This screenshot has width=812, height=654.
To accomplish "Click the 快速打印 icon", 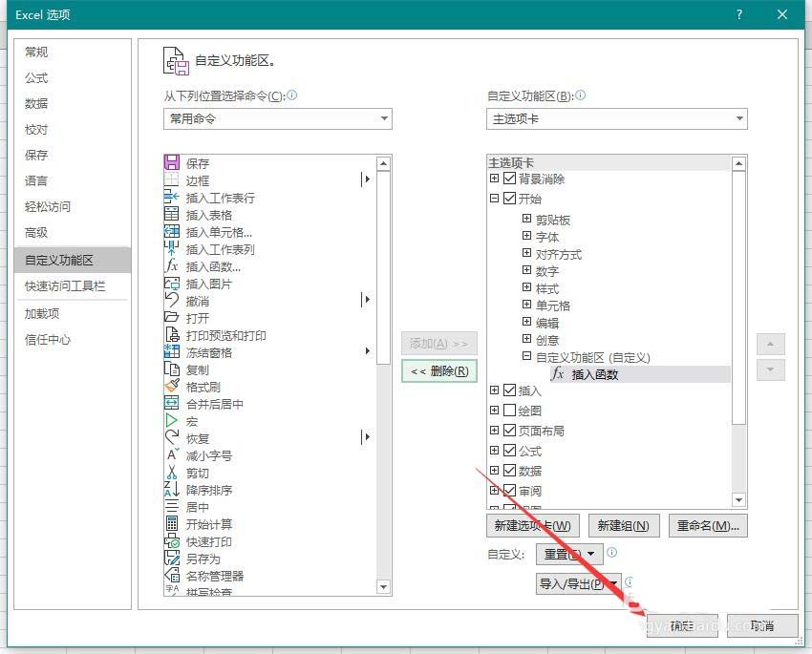I will pos(171,541).
